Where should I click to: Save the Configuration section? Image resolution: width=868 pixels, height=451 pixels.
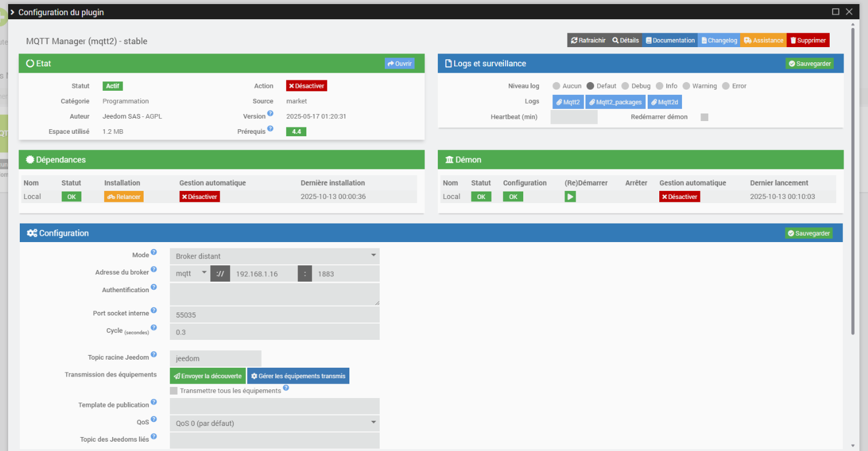coord(809,233)
